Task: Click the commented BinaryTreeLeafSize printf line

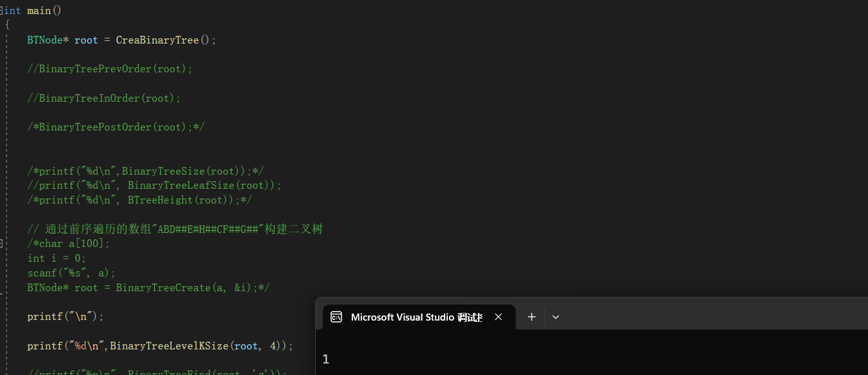Action: point(154,185)
